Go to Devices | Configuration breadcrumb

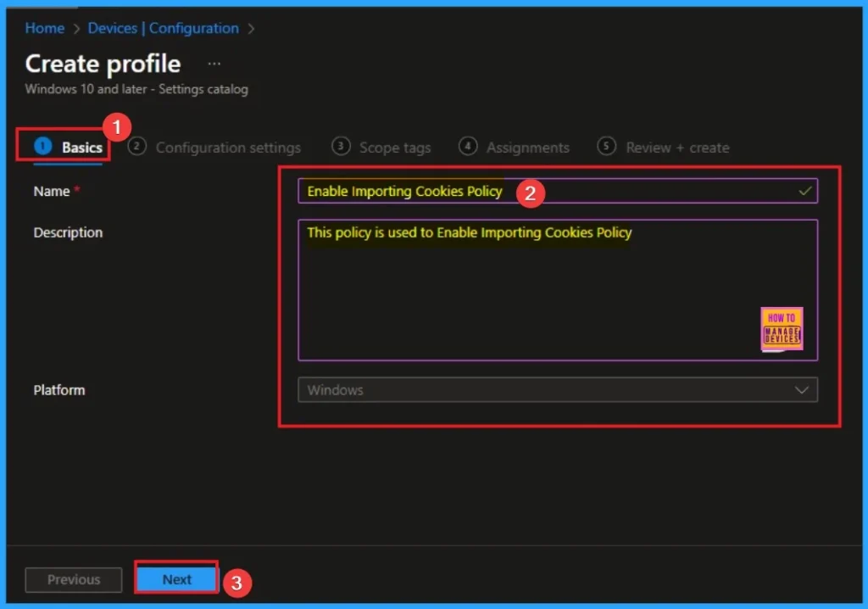tap(164, 28)
